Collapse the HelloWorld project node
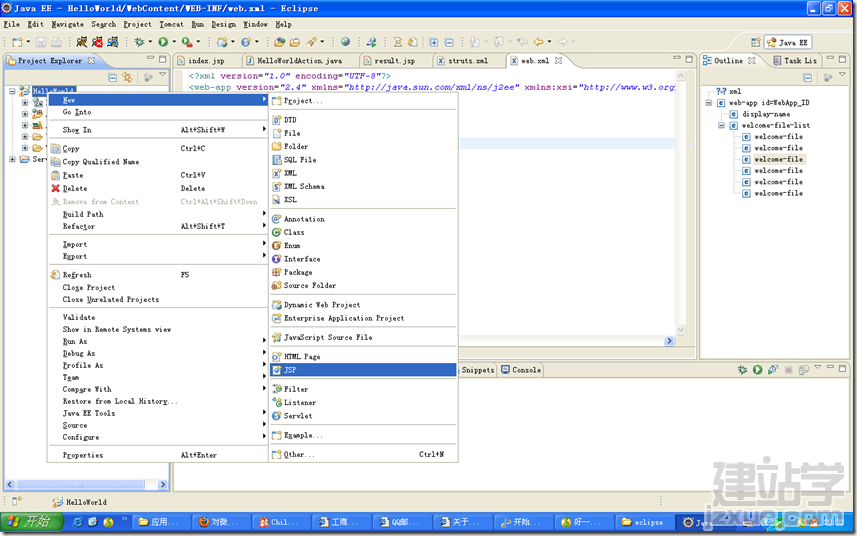The height and width of the screenshot is (536, 857). 12,91
